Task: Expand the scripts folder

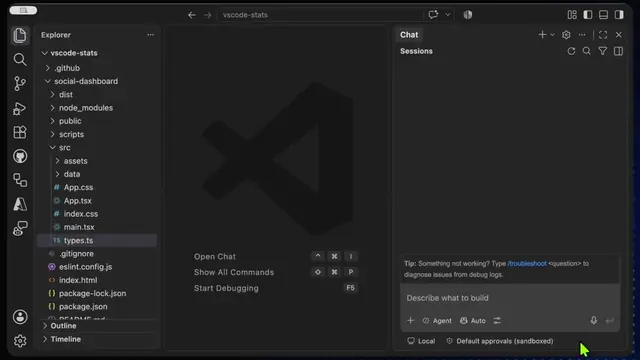Action: coord(67,134)
